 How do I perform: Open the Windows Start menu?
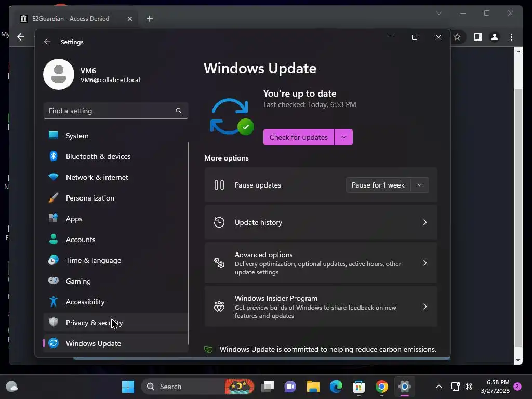coord(128,387)
